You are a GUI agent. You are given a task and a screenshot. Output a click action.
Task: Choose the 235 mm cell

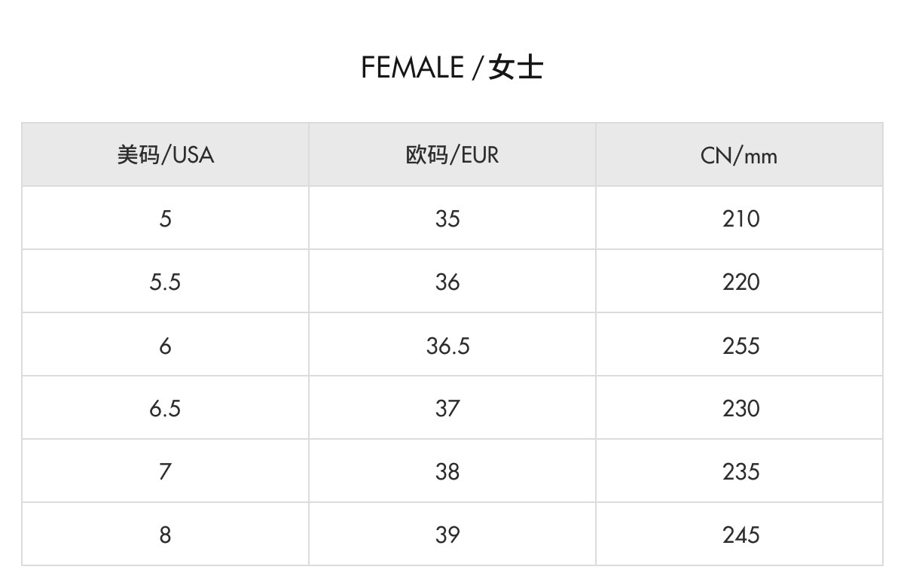tap(741, 472)
